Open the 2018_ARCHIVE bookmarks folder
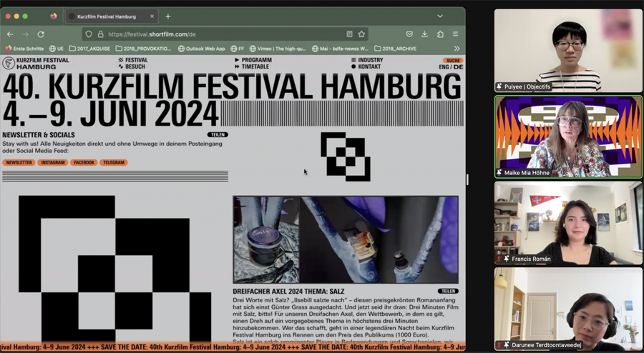Screen dimensions: 644x353 [395, 49]
